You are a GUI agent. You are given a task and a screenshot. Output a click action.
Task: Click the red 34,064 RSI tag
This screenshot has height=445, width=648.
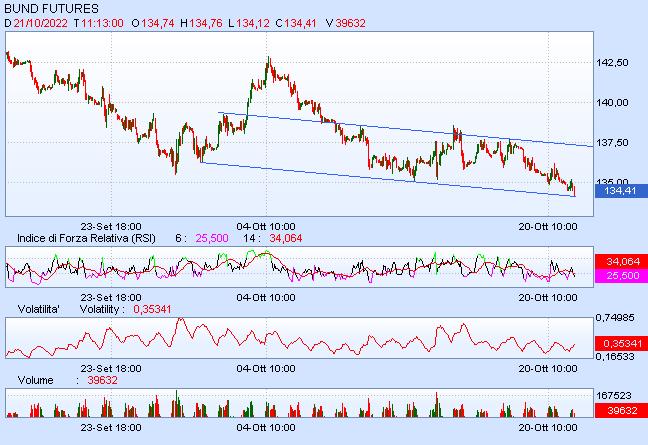pos(621,261)
